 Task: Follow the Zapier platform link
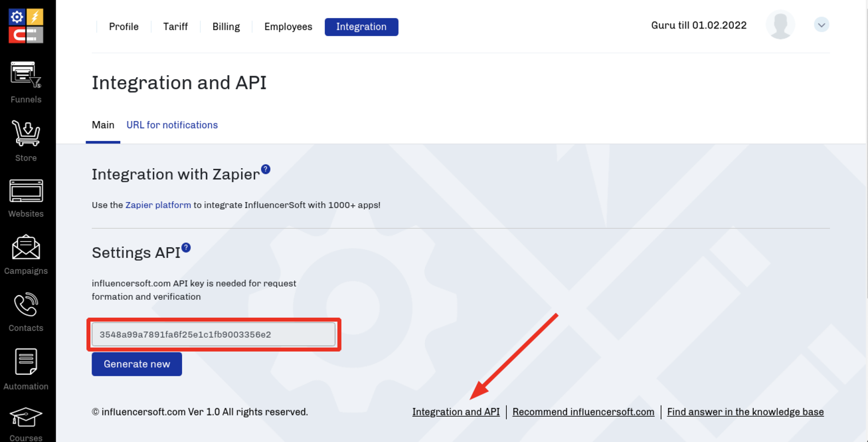158,205
